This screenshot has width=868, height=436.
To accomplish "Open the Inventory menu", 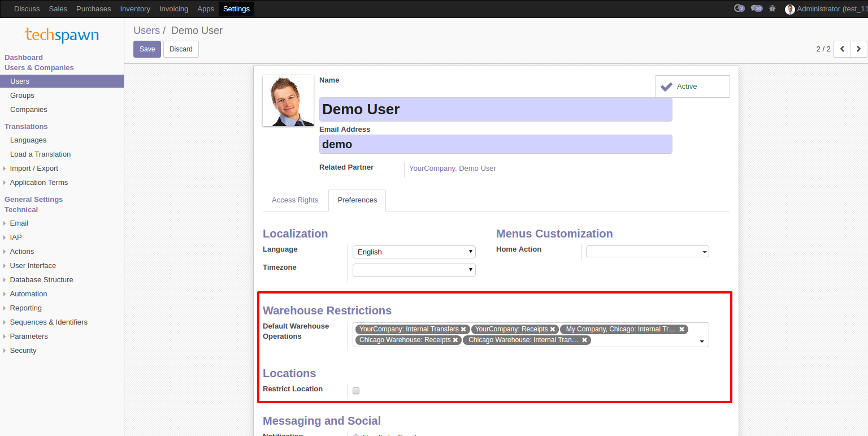I will pos(135,9).
